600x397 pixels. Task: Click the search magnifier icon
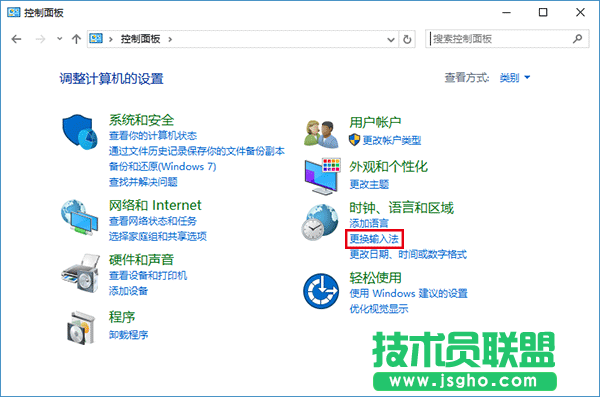[577, 39]
